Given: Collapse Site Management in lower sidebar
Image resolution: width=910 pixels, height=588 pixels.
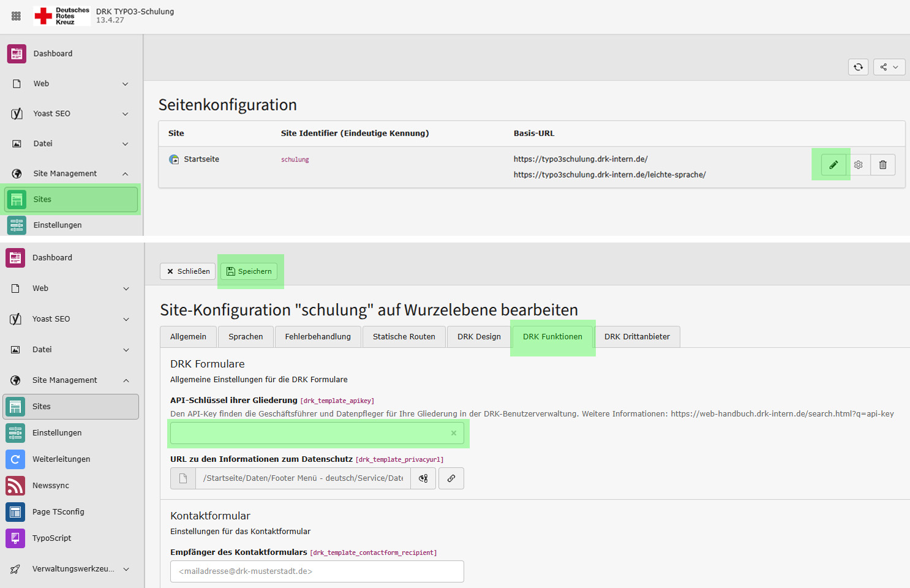Looking at the screenshot, I should [126, 380].
